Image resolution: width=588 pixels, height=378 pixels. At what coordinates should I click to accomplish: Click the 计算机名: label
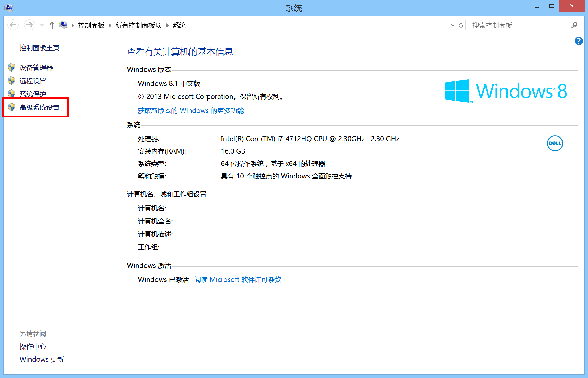click(x=152, y=208)
